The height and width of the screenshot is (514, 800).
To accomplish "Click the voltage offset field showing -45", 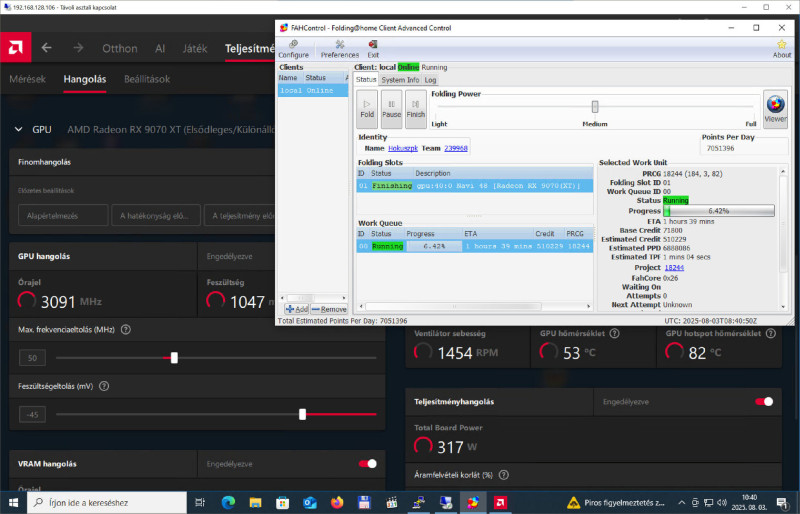I will (x=32, y=414).
